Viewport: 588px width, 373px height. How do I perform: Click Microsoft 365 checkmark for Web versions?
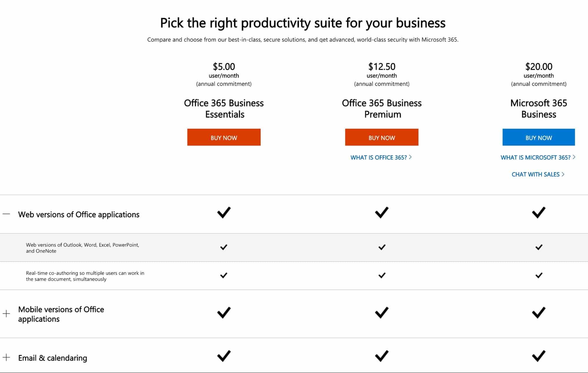(x=539, y=213)
